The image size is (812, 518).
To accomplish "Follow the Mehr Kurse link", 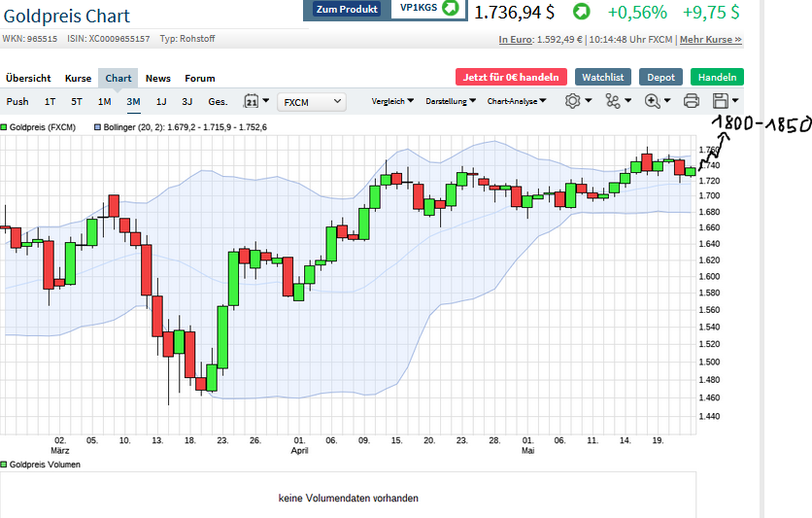I will (710, 40).
